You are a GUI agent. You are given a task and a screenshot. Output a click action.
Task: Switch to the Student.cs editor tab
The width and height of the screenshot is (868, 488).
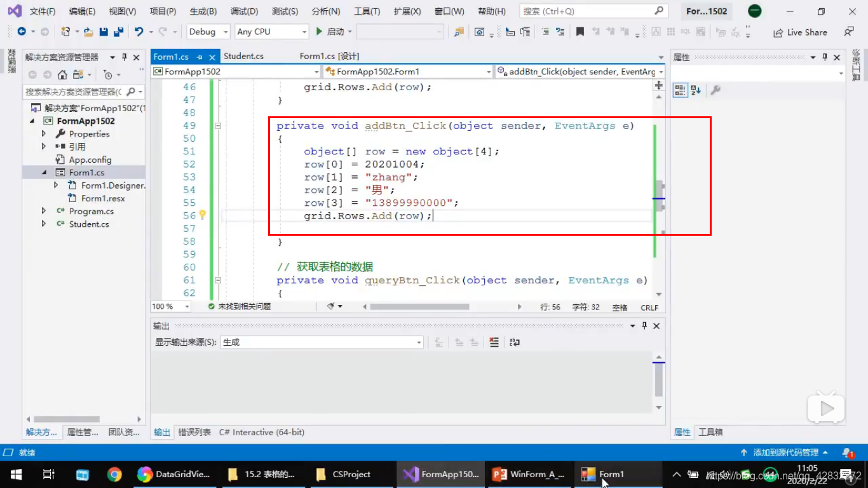tap(243, 56)
